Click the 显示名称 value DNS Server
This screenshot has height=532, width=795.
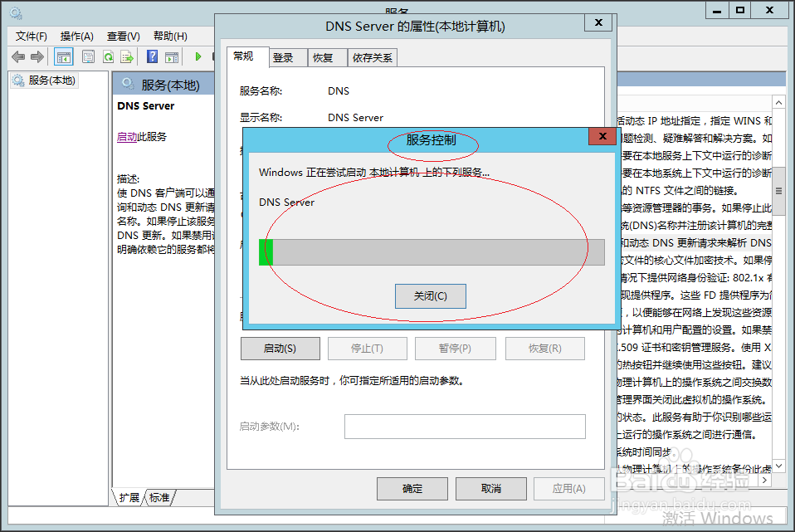(x=355, y=118)
